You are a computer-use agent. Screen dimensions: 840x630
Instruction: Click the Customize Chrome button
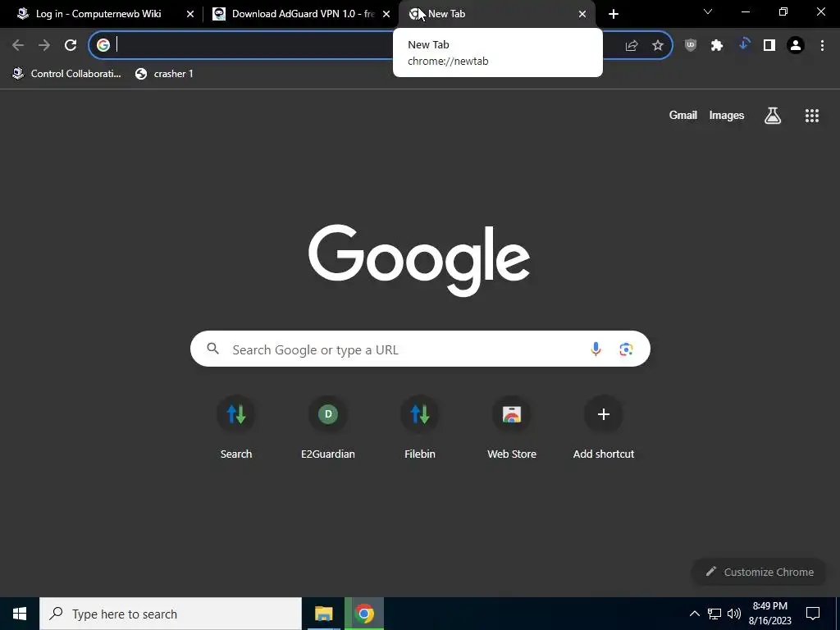(x=759, y=572)
